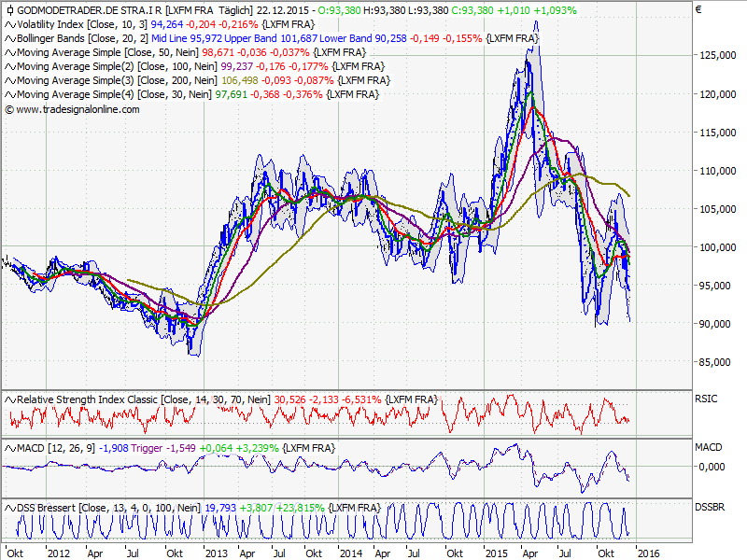Select the Moving Average Simple(3) [200] icon
Viewport: 747px width, 560px height.
coord(9,80)
